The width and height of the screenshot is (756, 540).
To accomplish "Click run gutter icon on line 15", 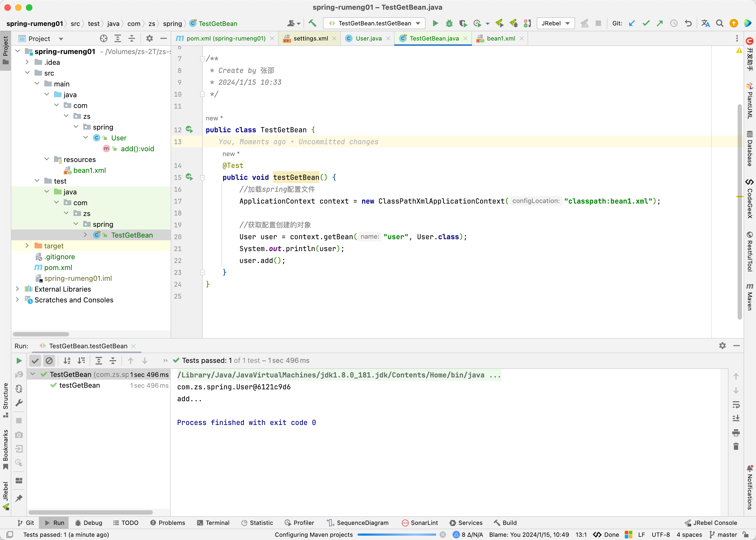I will [190, 177].
